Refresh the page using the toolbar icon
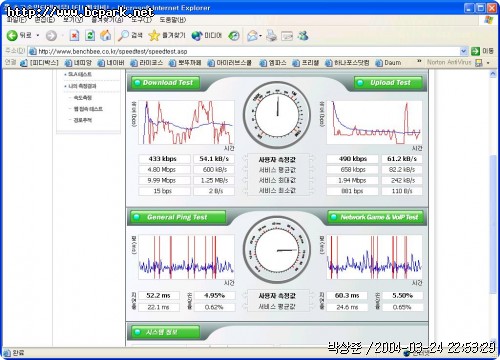Image resolution: width=500 pixels, height=360 pixels. (x=90, y=35)
